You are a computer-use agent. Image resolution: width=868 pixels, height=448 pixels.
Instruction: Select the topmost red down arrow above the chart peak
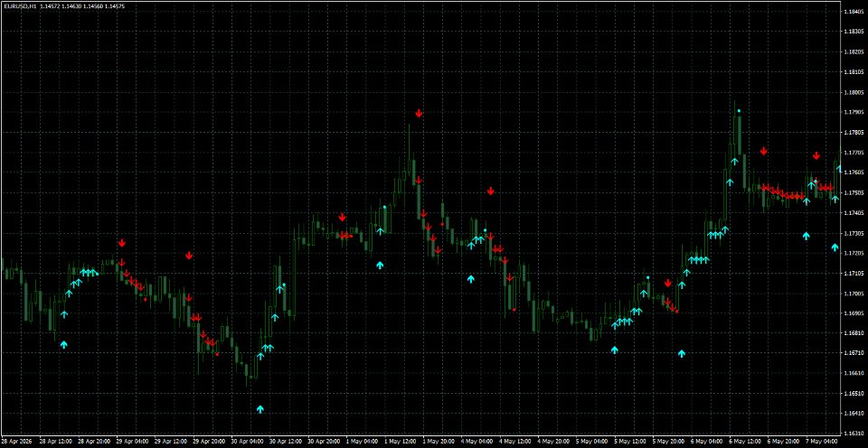point(419,114)
